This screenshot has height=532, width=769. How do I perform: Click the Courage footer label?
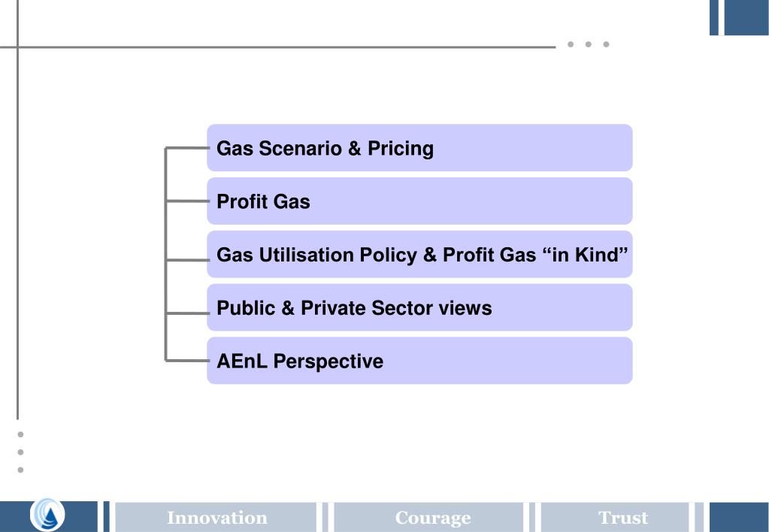(x=432, y=518)
